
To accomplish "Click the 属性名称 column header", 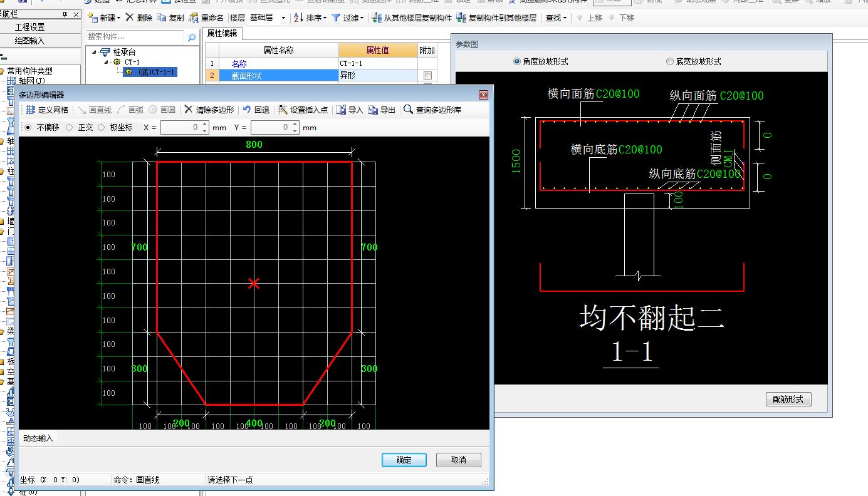I will (278, 50).
